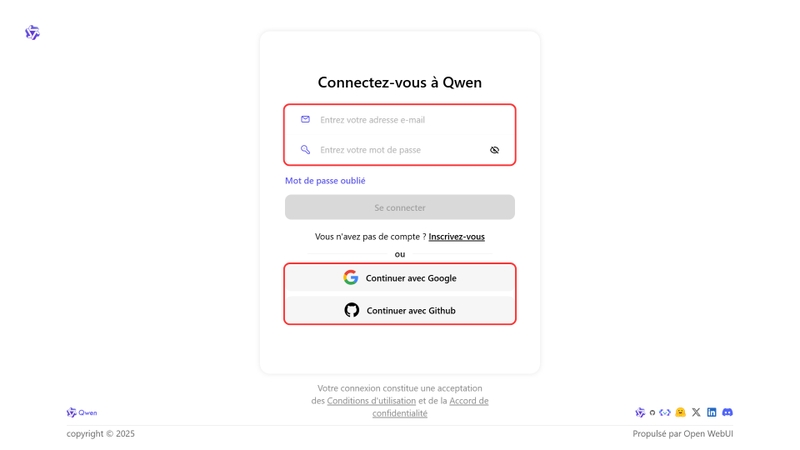800x450 pixels.
Task: Focus the password input field
Action: click(400, 150)
